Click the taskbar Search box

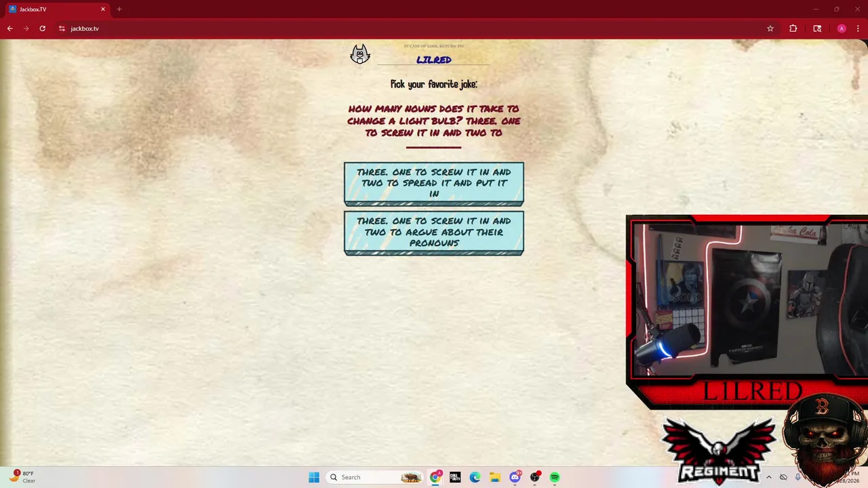pyautogui.click(x=374, y=477)
